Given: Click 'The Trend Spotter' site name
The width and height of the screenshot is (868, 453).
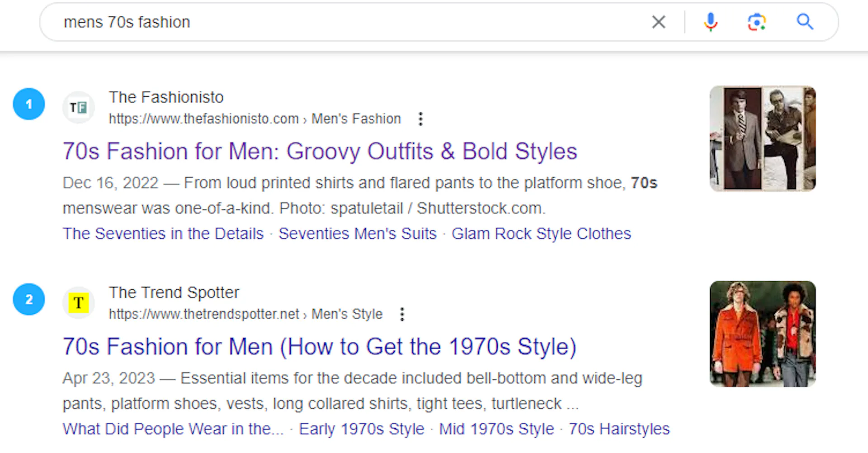Looking at the screenshot, I should pyautogui.click(x=174, y=293).
